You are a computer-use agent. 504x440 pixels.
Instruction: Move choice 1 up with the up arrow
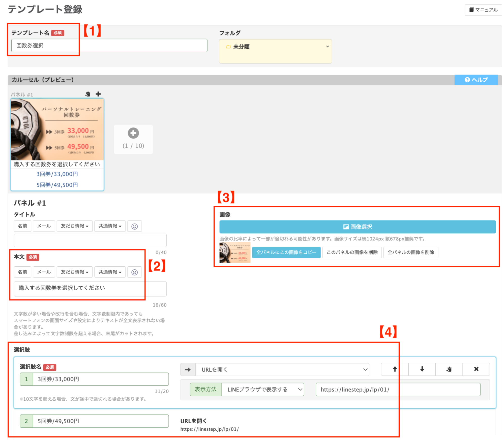(395, 369)
